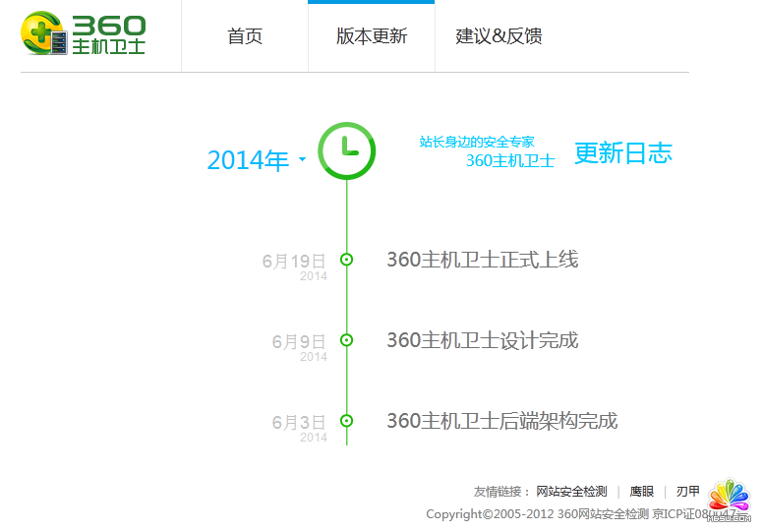Viewport: 763px width, 532px height.
Task: Open the 鹰眼 footer link
Action: (x=641, y=492)
